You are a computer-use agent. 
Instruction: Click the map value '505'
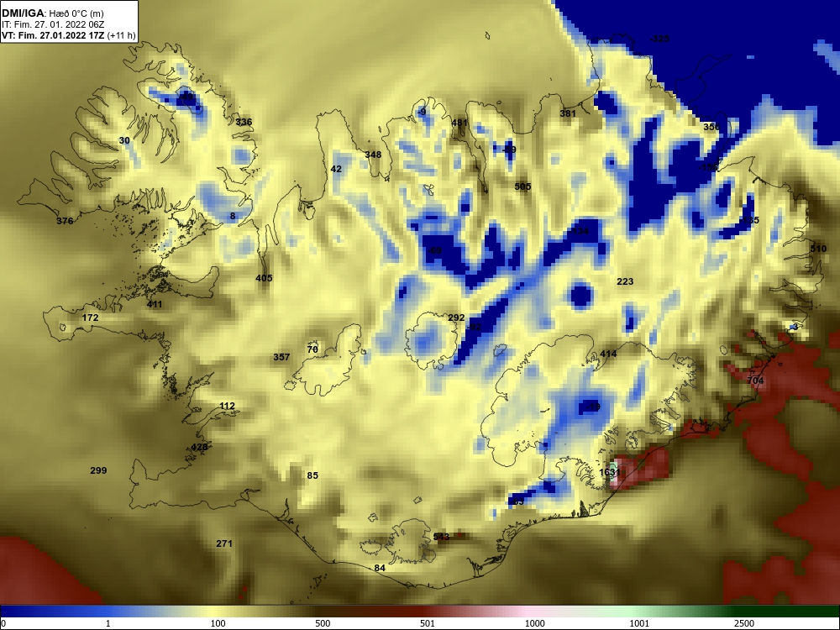click(x=522, y=186)
